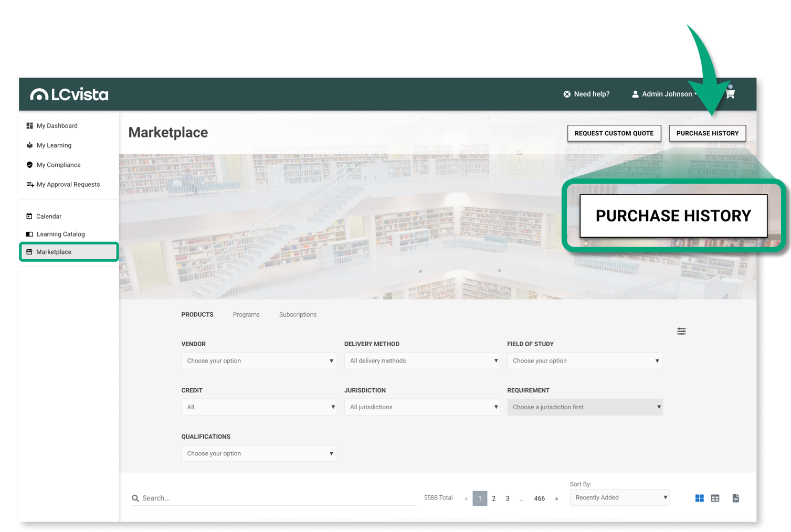791x532 pixels.
Task: Open the shopping cart icon
Action: coord(730,94)
